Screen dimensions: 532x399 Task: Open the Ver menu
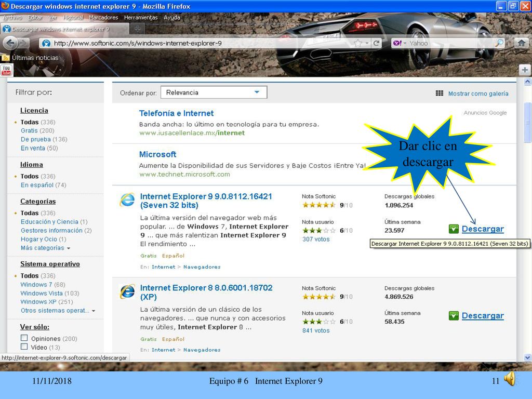[52, 17]
